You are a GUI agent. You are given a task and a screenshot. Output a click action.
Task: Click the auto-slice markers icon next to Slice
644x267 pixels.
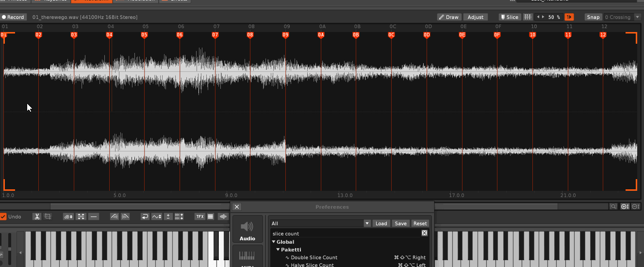coord(528,17)
